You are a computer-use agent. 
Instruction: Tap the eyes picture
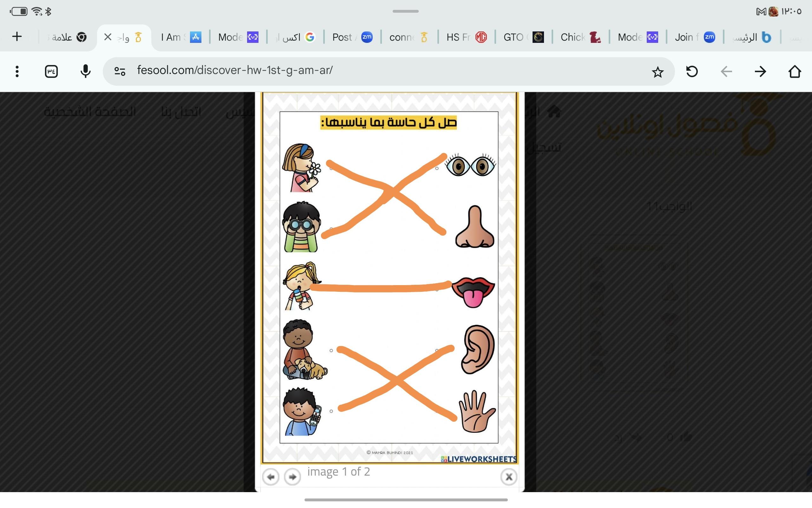coord(470,165)
